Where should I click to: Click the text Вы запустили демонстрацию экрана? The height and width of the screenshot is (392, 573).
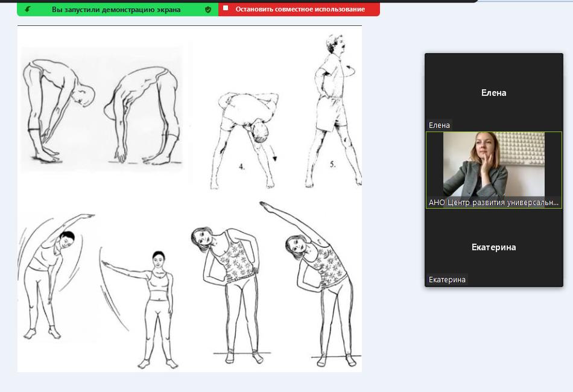[x=116, y=10]
